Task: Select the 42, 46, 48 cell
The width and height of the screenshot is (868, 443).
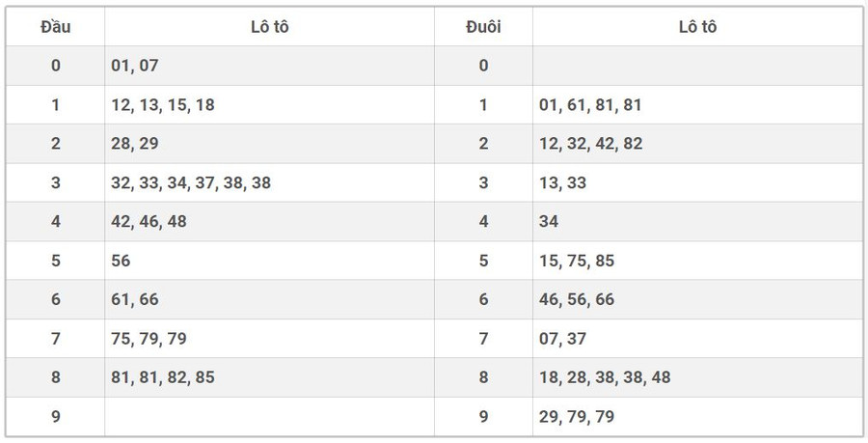Action: click(x=149, y=222)
